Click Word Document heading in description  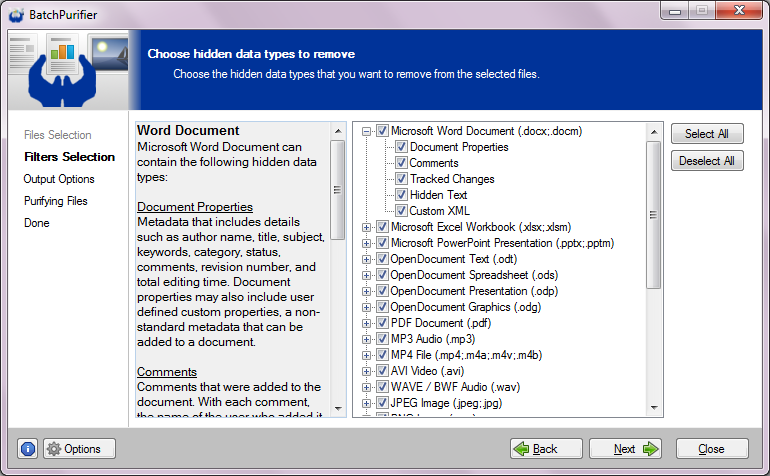pyautogui.click(x=188, y=130)
